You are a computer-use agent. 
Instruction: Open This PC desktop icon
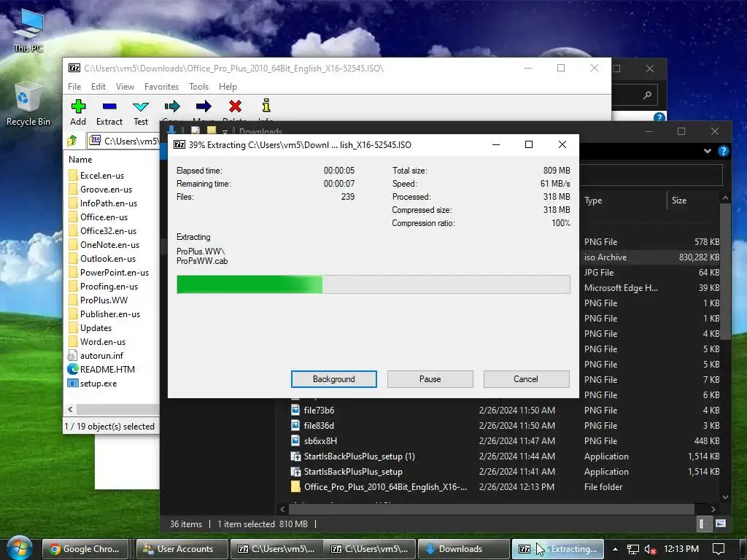click(28, 29)
